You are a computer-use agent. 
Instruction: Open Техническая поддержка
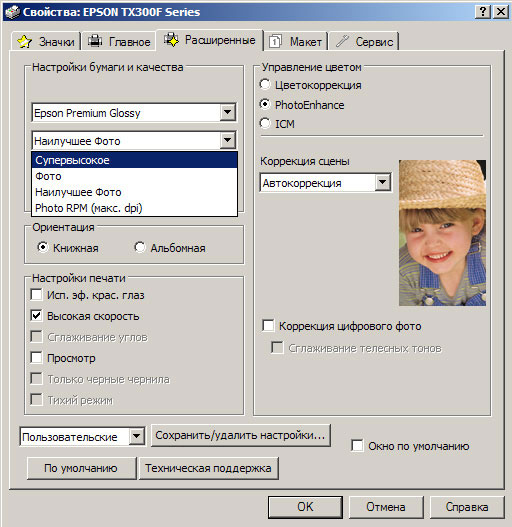tap(208, 468)
